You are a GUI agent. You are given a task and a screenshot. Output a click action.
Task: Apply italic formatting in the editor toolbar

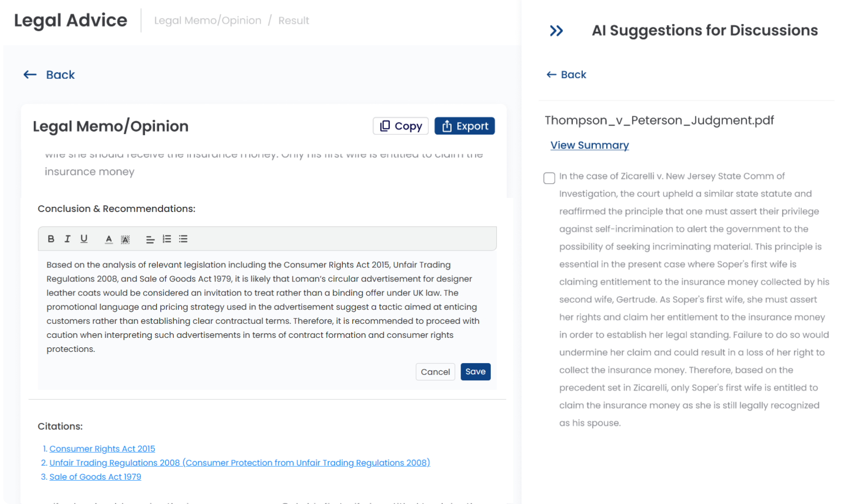click(x=67, y=239)
